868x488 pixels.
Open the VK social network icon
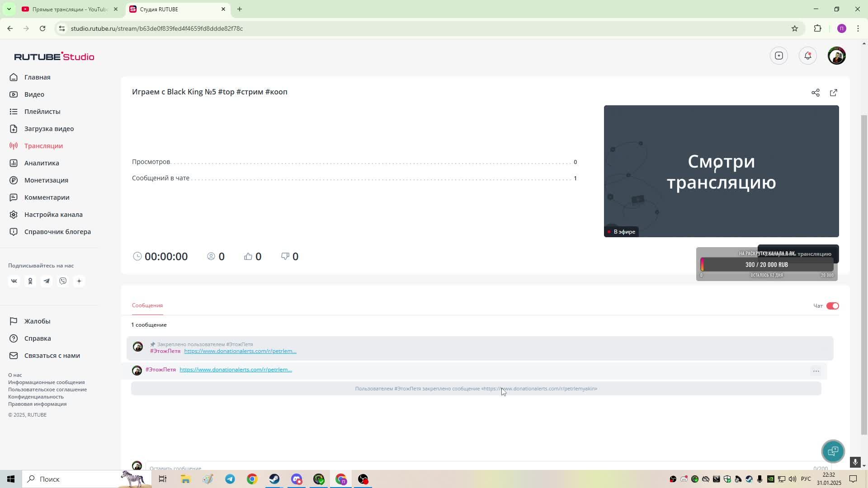(14, 281)
